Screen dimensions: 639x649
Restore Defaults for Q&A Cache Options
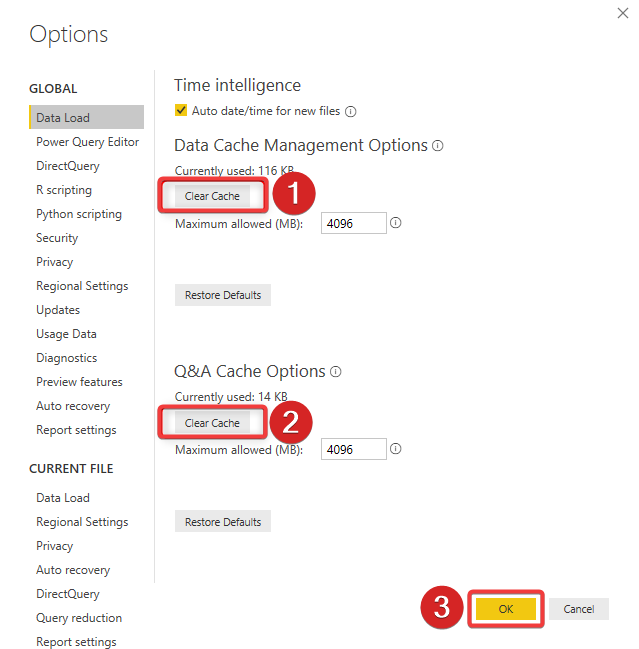(223, 522)
